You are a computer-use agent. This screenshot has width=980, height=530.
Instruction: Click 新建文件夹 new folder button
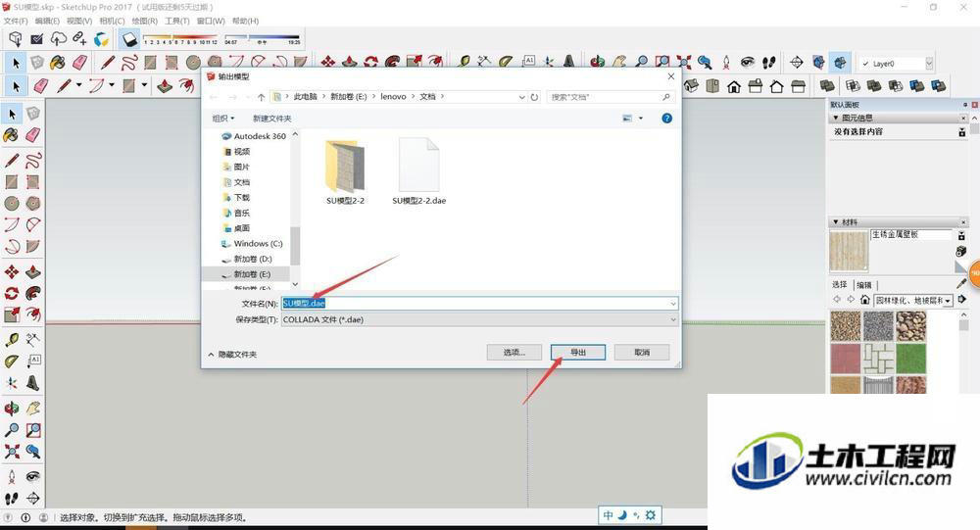[x=271, y=119]
